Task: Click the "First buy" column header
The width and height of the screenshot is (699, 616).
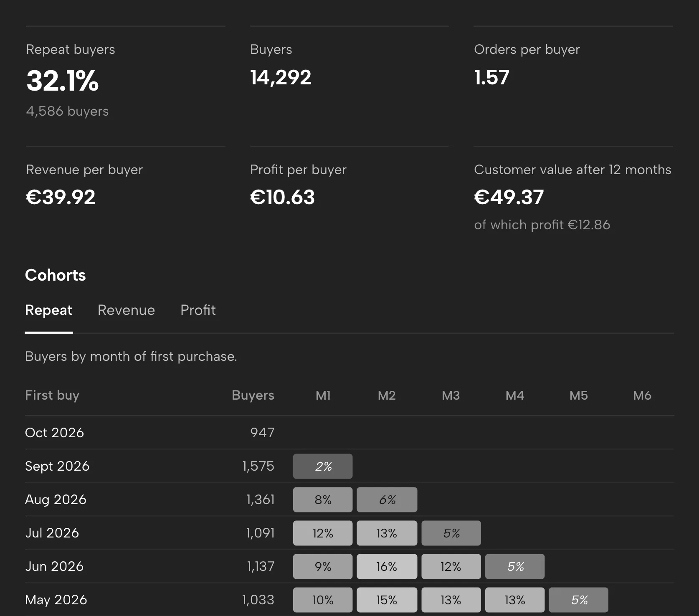Action: tap(52, 395)
